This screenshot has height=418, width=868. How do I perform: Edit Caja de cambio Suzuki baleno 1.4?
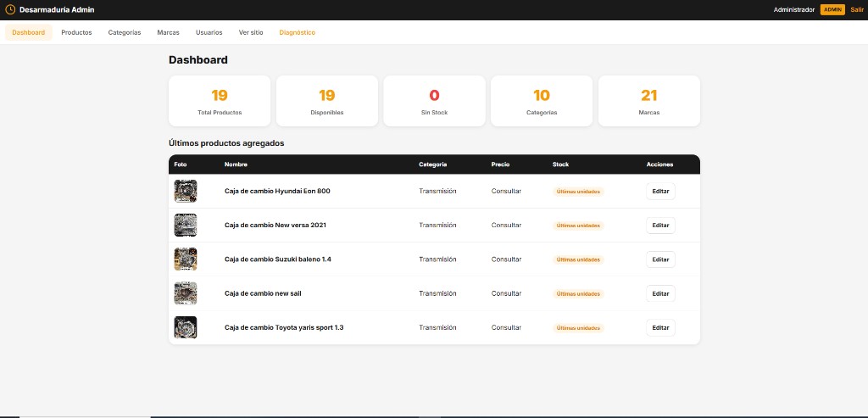(660, 259)
